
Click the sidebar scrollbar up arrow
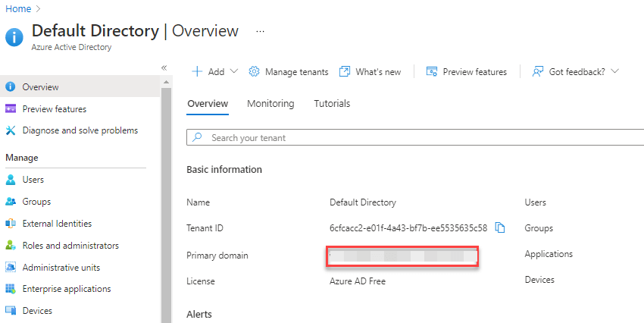(x=166, y=82)
